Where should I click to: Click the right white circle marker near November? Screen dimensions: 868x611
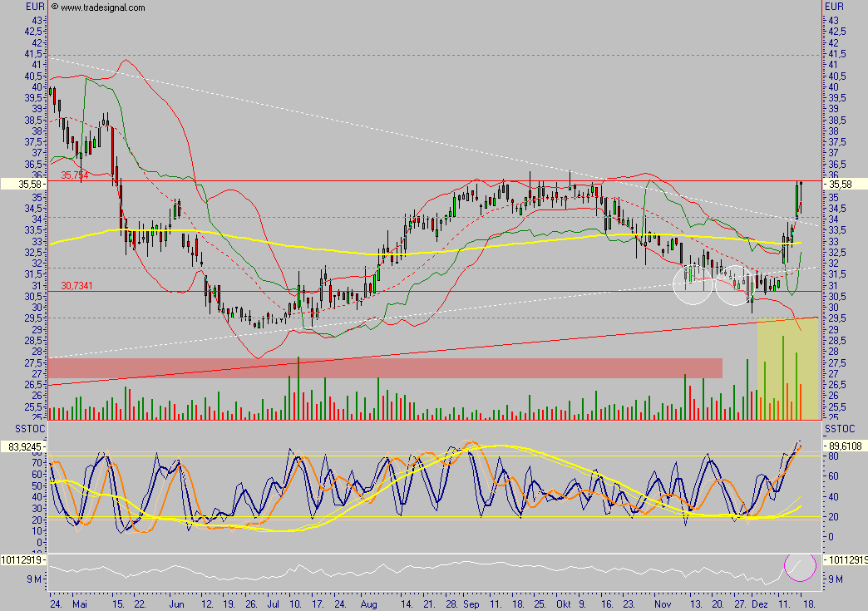coord(735,284)
